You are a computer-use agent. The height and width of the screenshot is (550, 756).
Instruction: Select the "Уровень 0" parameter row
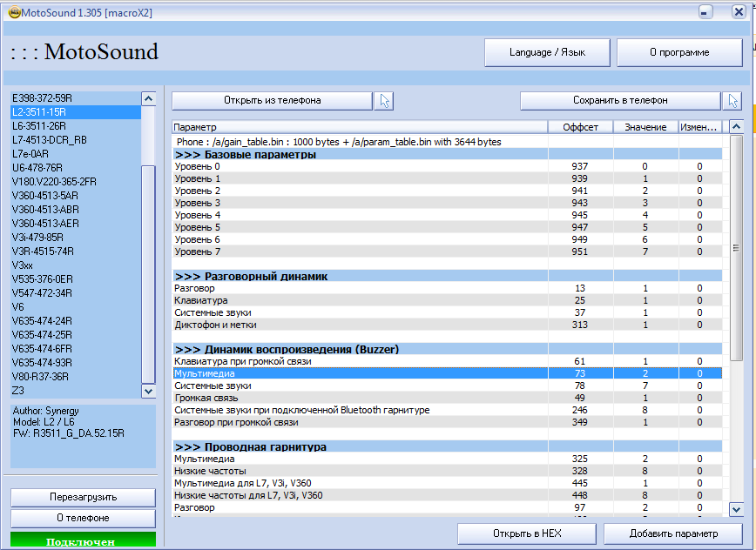pyautogui.click(x=447, y=166)
